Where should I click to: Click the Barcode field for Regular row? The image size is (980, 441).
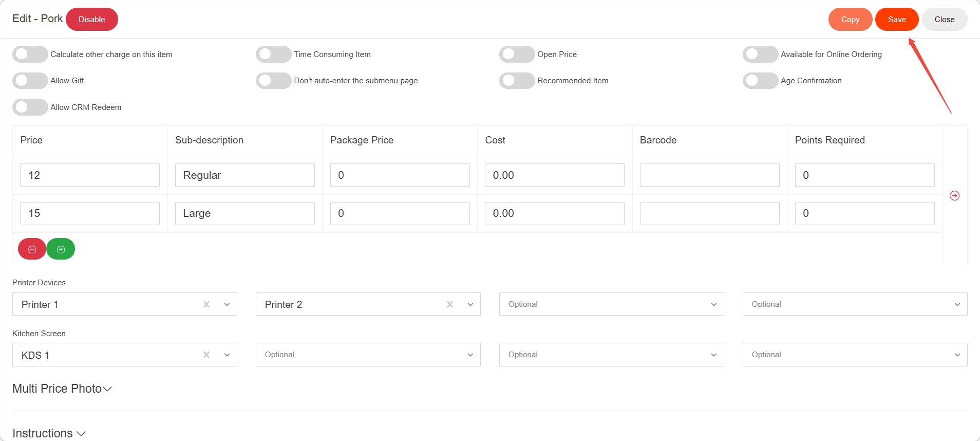(709, 175)
